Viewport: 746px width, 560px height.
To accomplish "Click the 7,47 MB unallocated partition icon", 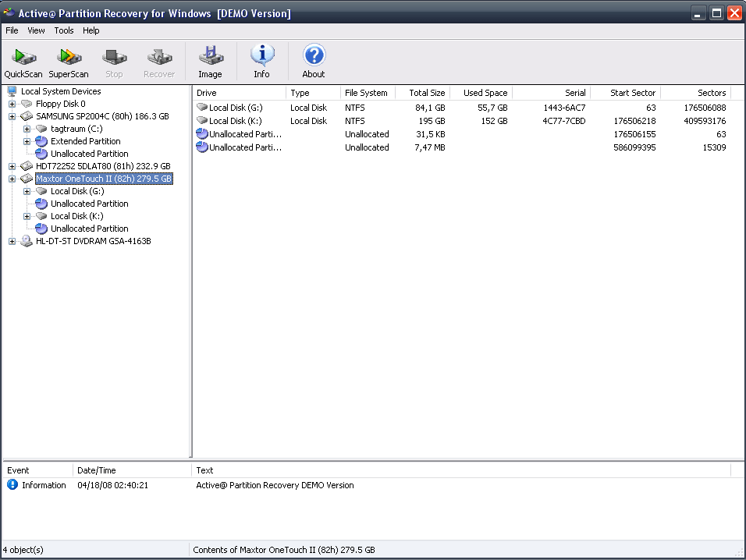I will pos(202,147).
